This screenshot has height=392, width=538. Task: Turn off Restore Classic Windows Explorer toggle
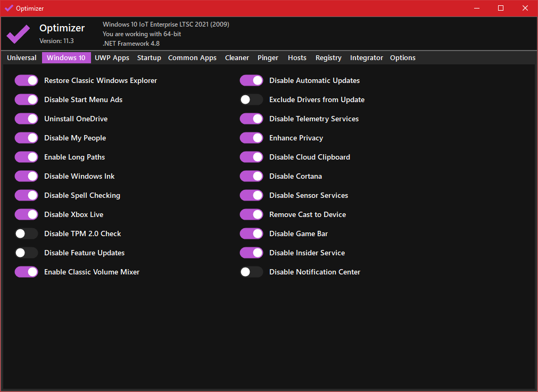coord(26,80)
